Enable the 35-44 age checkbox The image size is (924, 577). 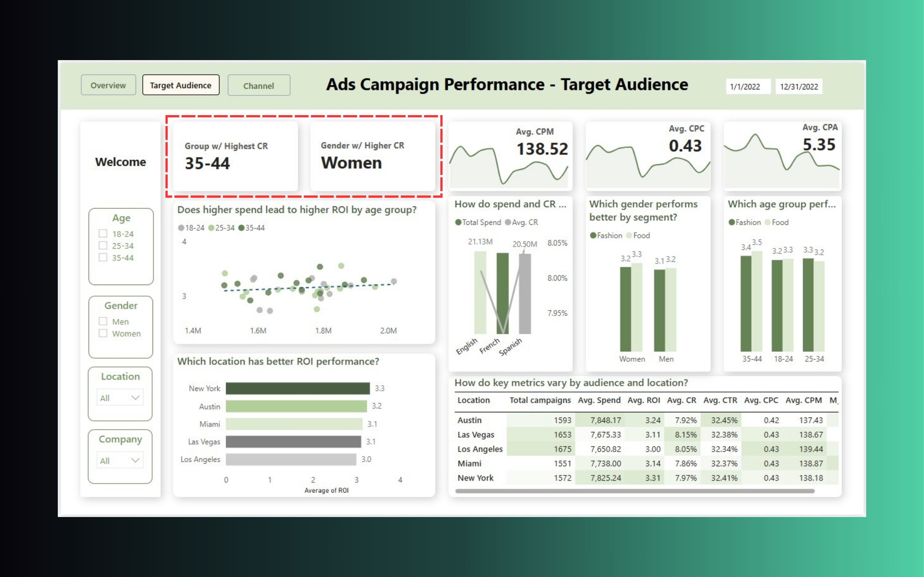(x=103, y=257)
